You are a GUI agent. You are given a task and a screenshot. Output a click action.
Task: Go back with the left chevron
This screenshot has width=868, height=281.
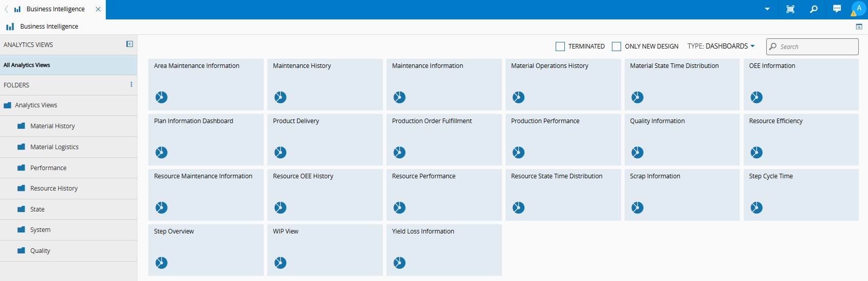(6, 9)
